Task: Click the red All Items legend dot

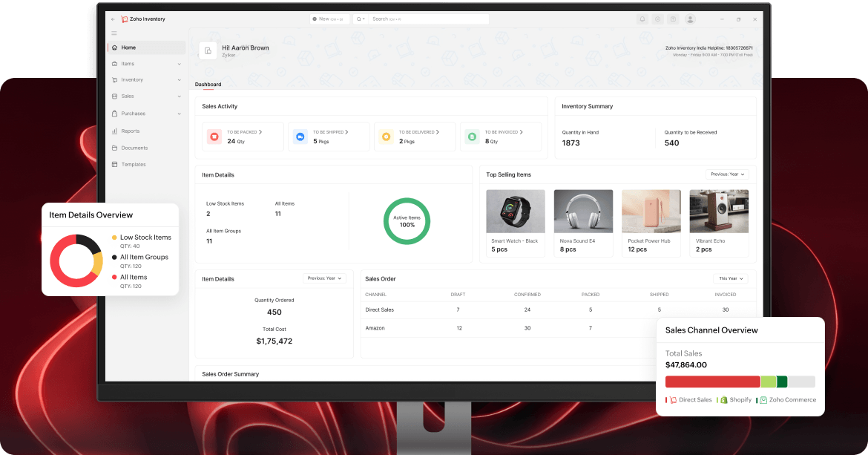Action: (114, 278)
